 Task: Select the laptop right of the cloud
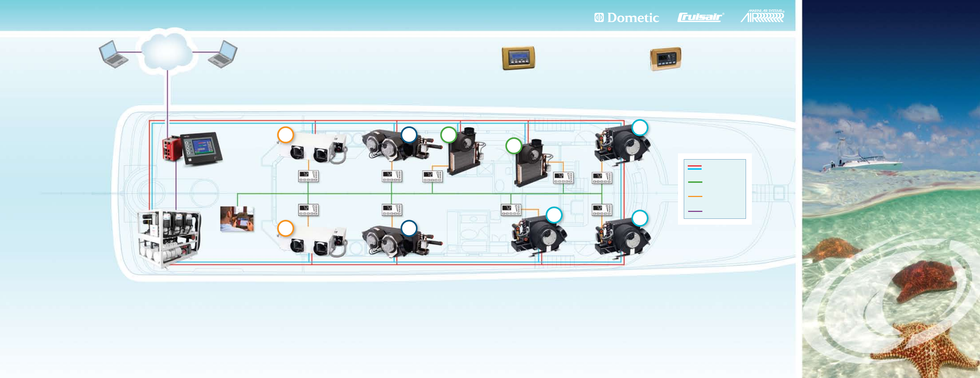coord(223,54)
